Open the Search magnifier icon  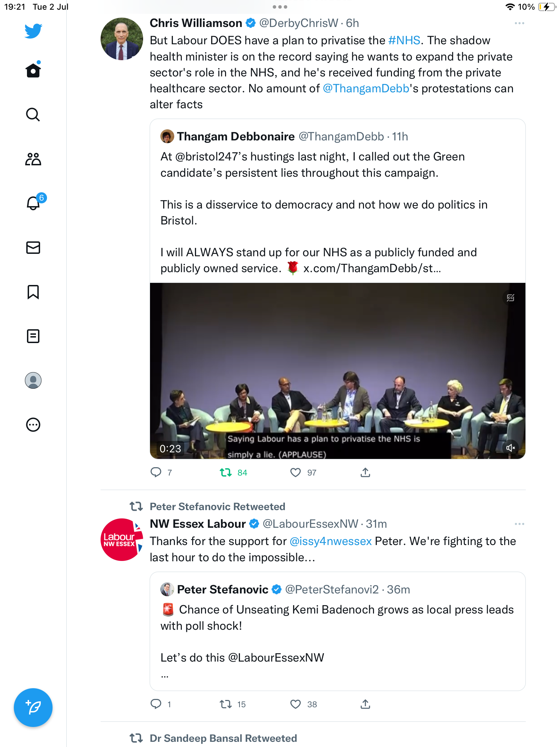click(x=33, y=114)
